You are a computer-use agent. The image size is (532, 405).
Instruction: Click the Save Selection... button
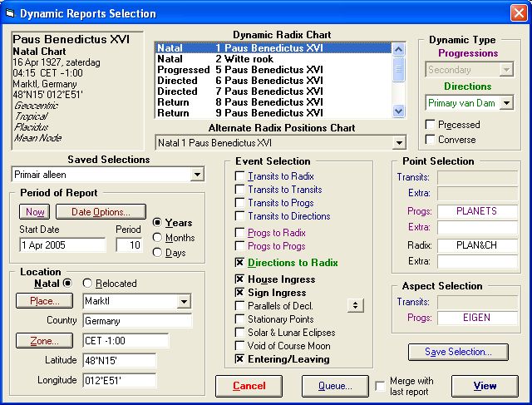[459, 352]
